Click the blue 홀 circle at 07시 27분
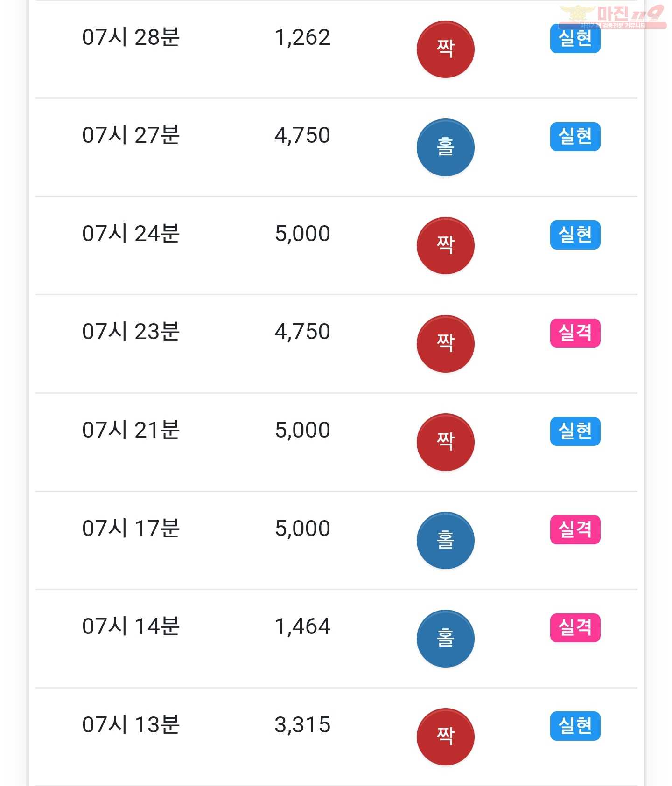Viewport: 672px width, 786px height. (x=445, y=147)
